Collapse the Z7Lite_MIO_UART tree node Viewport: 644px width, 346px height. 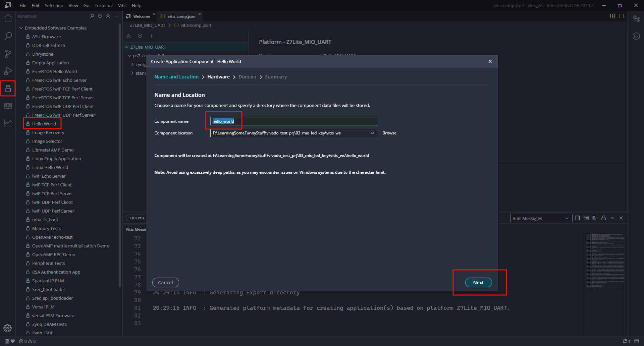127,47
